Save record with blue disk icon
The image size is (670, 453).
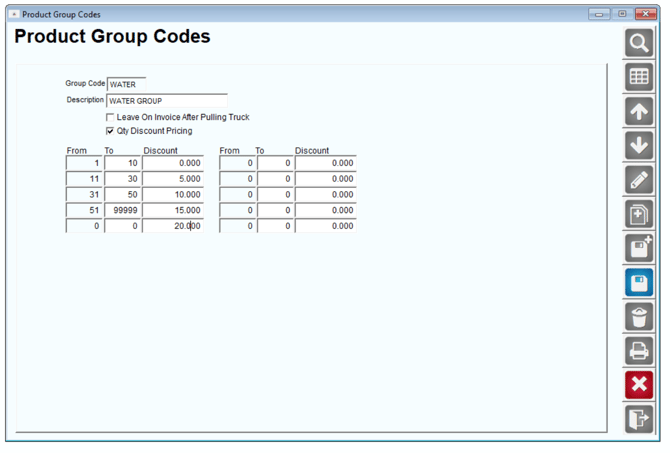pos(639,282)
